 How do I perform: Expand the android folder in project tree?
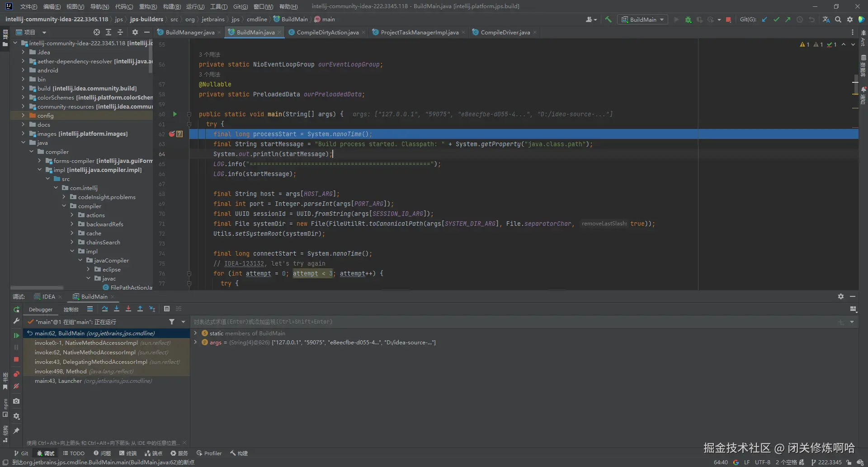click(x=24, y=70)
